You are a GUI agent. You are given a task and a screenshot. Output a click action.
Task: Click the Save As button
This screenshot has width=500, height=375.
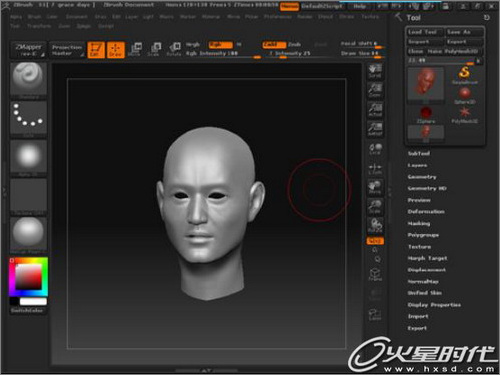(465, 32)
